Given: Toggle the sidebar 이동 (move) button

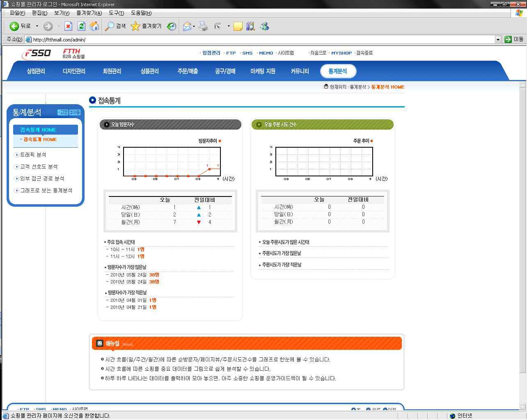Looking at the screenshot, I should [75, 112].
